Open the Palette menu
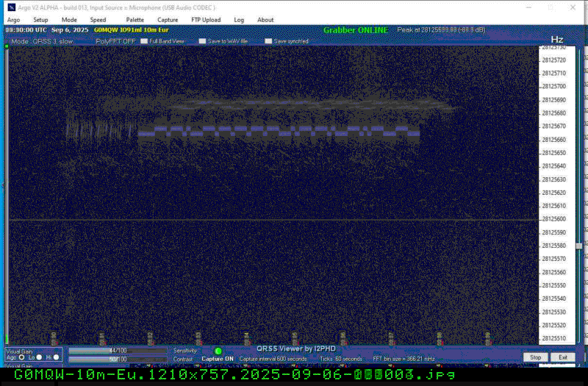Screen dimensions: 588x386 tap(135, 20)
